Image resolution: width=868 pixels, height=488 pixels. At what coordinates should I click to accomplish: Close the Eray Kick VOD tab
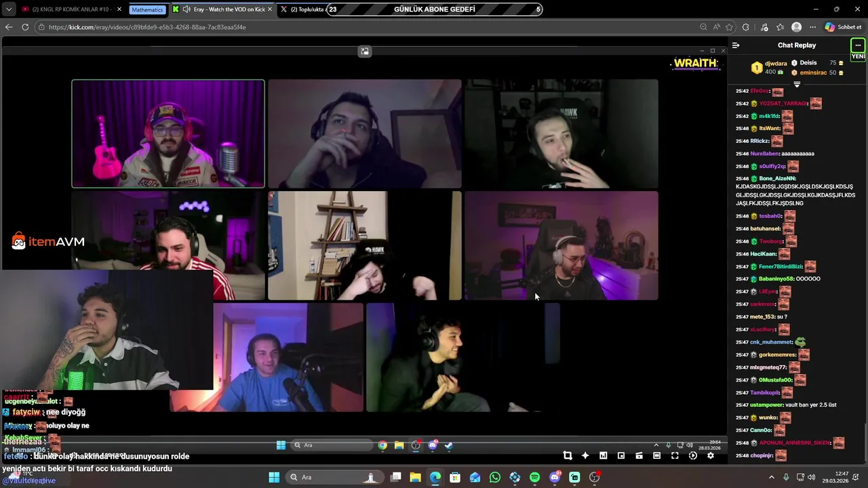[x=270, y=9]
